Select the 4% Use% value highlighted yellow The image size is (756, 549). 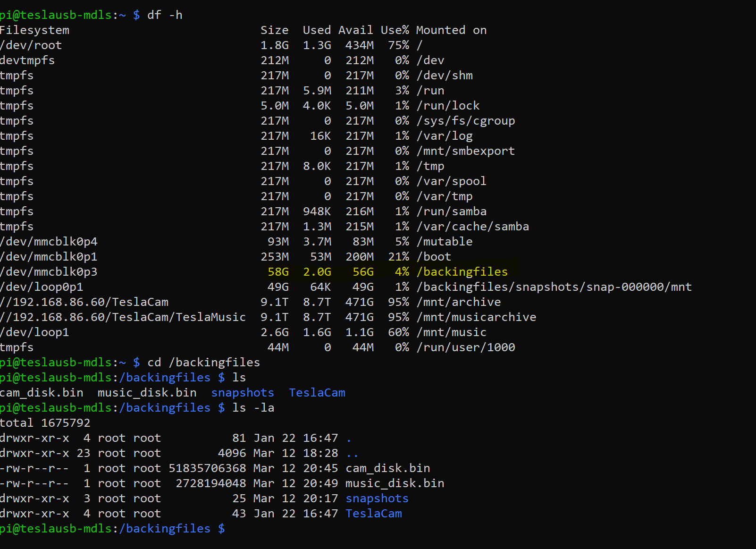(399, 271)
